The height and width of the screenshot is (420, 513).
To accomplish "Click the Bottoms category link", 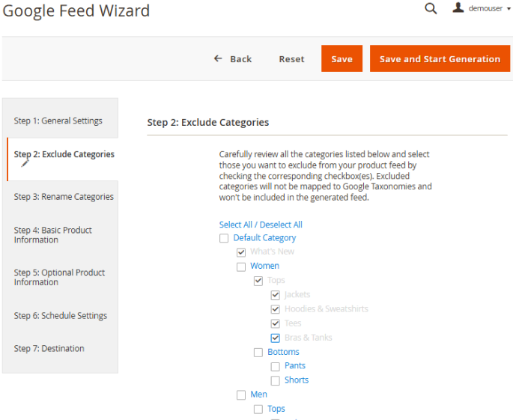I will pyautogui.click(x=283, y=352).
